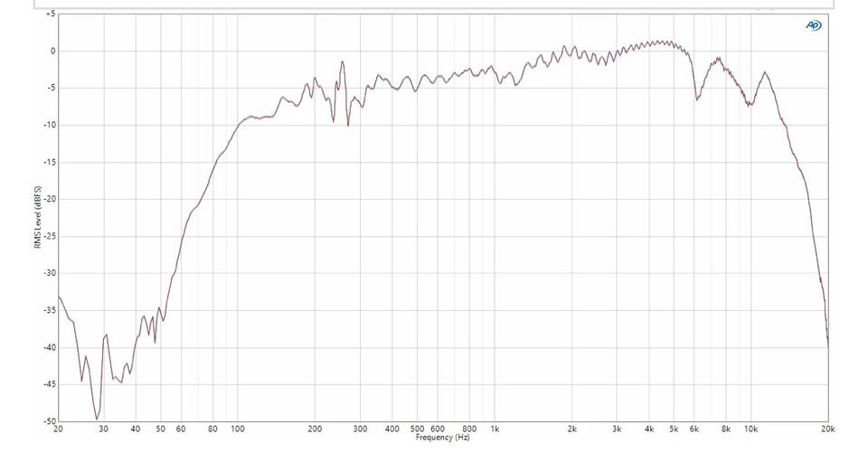The image size is (868, 453).
Task: Click the 2k label on the frequency axis
Action: tap(571, 429)
